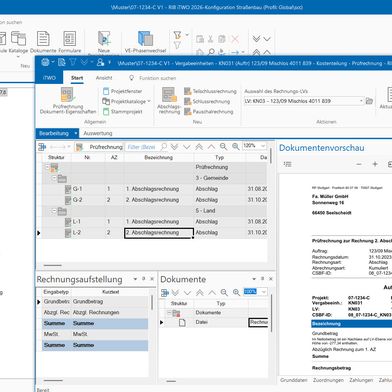Create new Schlussrechnung
Viewport: 392px width, 392px height.
pyautogui.click(x=207, y=101)
